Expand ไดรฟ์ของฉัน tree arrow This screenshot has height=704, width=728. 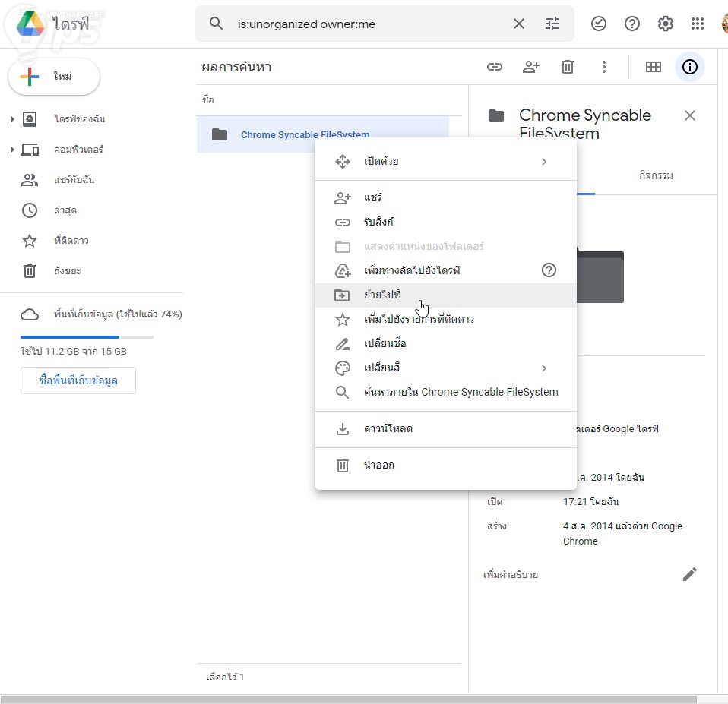pos(12,119)
